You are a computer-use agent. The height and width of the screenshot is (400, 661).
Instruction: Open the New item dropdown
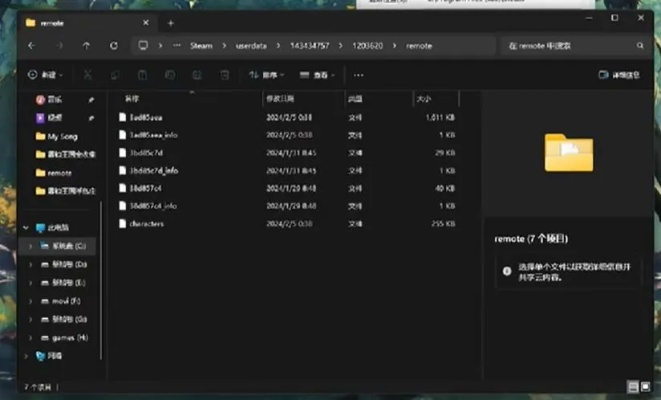46,75
